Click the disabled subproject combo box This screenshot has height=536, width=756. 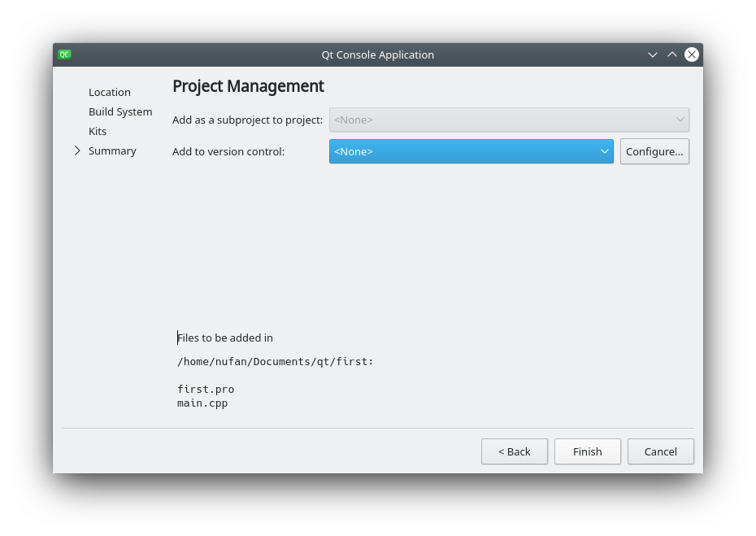point(509,120)
